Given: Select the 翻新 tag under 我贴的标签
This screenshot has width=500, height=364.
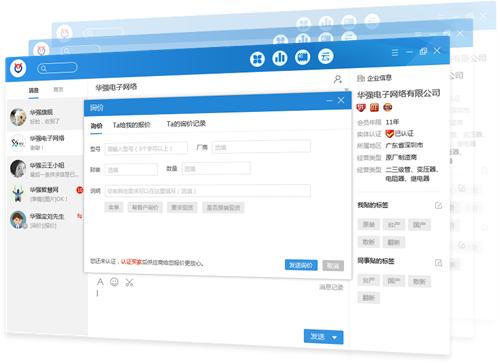Looking at the screenshot, I should [394, 242].
